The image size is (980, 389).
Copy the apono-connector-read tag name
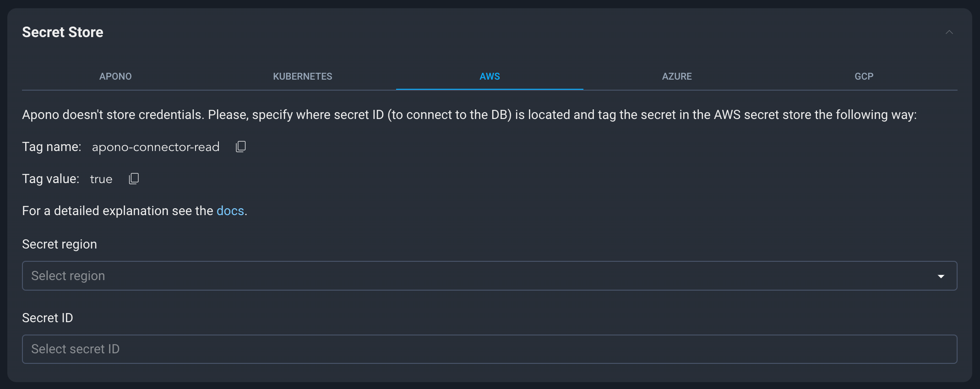(x=241, y=146)
